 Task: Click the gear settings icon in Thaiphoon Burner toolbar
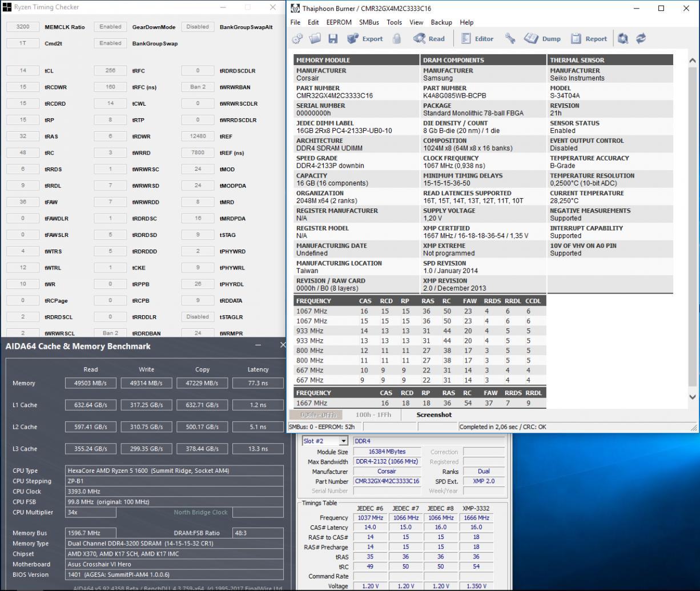point(297,39)
